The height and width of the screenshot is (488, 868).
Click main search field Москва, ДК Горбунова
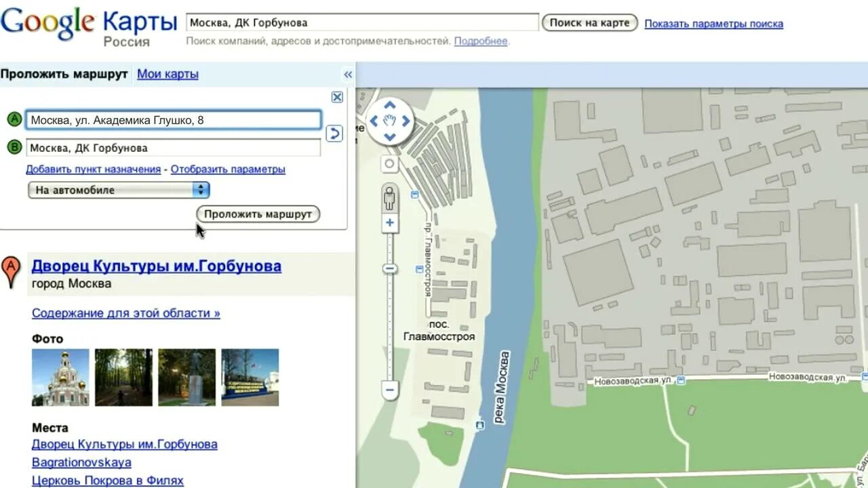pyautogui.click(x=362, y=22)
